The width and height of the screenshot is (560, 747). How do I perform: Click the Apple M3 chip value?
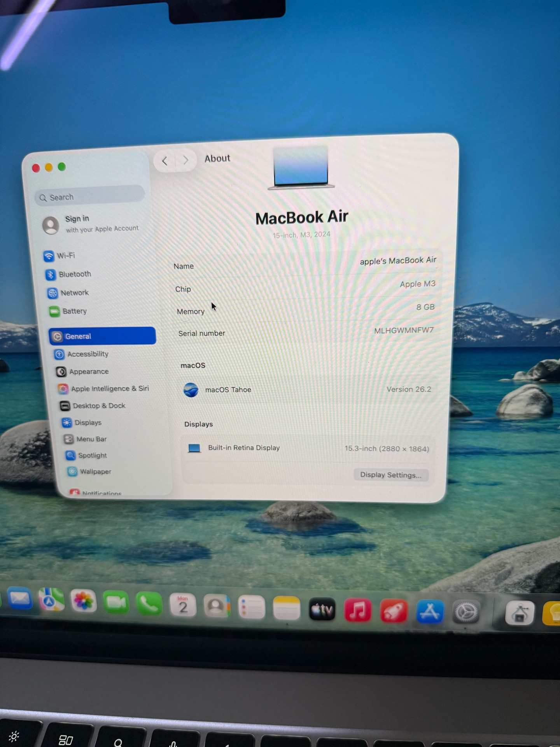tap(417, 284)
